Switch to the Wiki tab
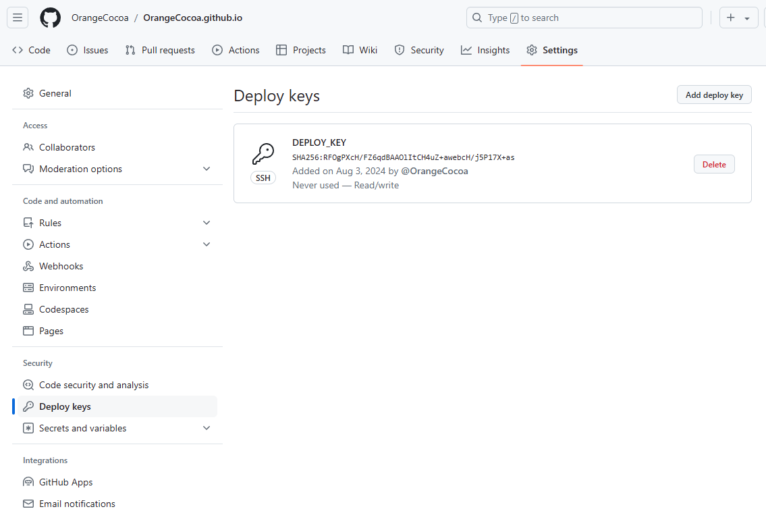This screenshot has height=532, width=766. pyautogui.click(x=360, y=50)
